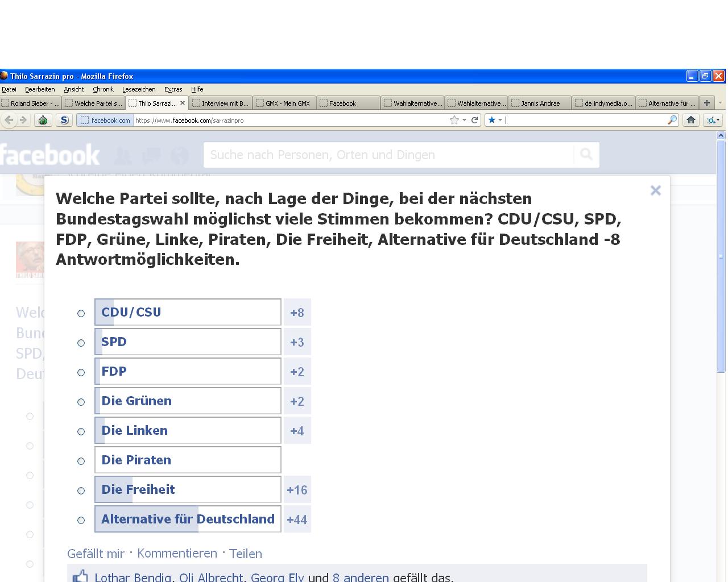Select the Die Freiheit radio button
The image size is (728, 582).
coord(81,490)
